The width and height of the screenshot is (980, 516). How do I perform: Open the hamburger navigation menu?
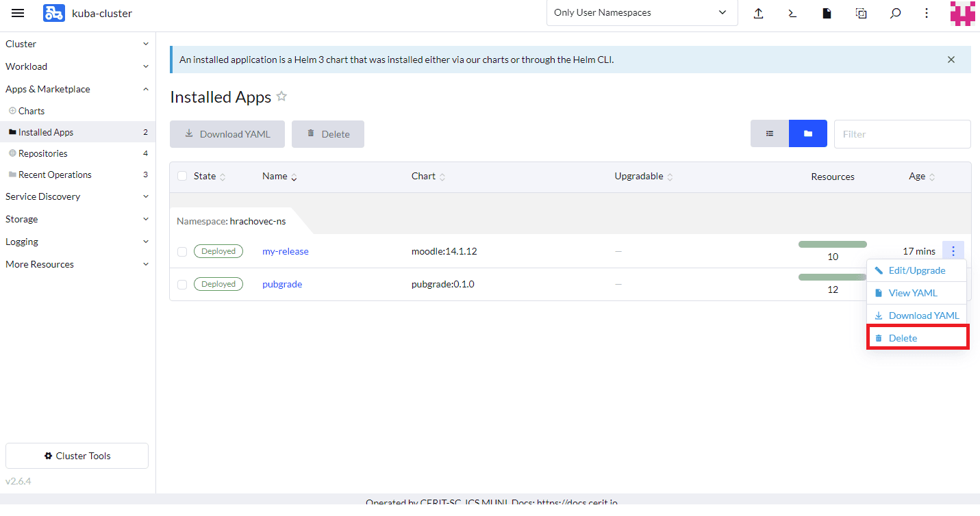[x=18, y=13]
